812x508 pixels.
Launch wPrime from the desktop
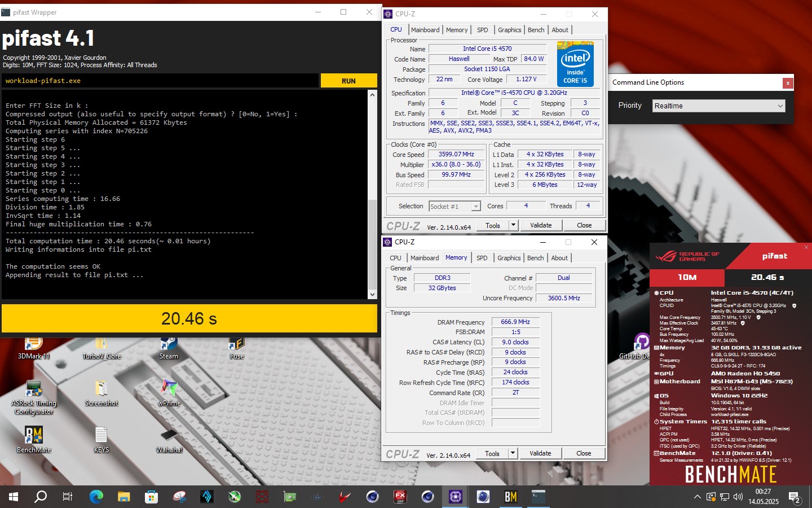point(169,393)
